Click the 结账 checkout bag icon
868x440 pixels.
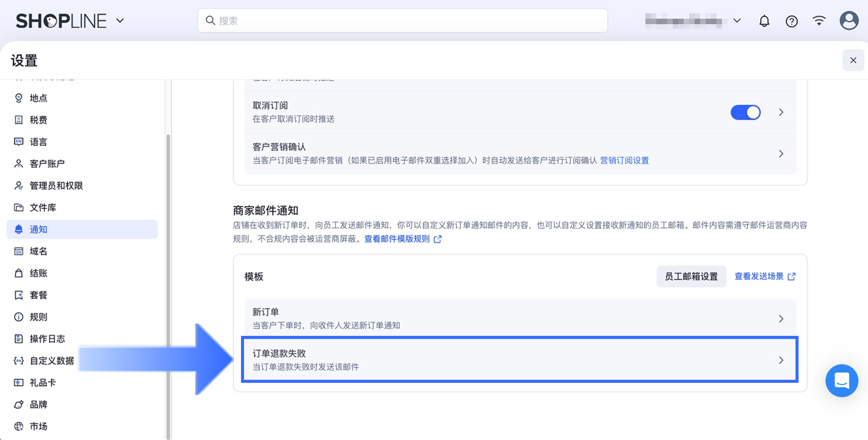point(19,273)
